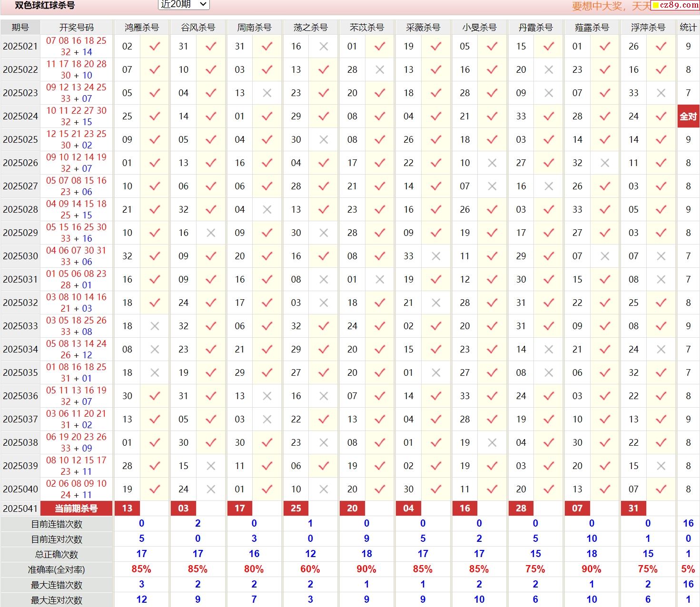The image size is (700, 607).
Task: Click the cross mark for 浮萍 in row 2025039
Action: tap(661, 466)
